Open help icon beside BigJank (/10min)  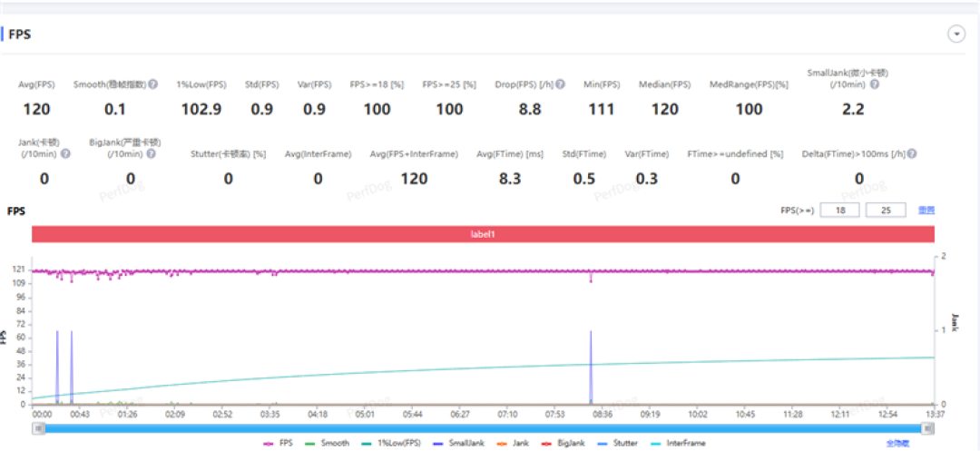(152, 153)
